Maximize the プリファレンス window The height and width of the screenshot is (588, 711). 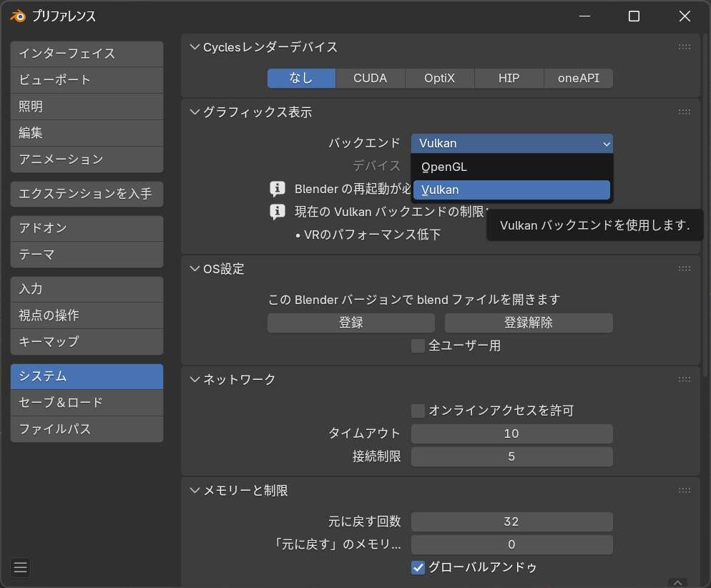[634, 16]
